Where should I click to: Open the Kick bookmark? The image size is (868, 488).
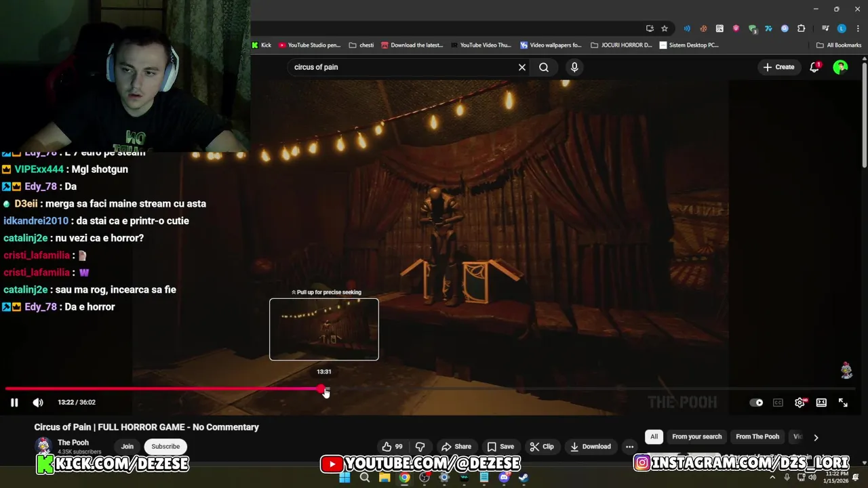coord(262,45)
